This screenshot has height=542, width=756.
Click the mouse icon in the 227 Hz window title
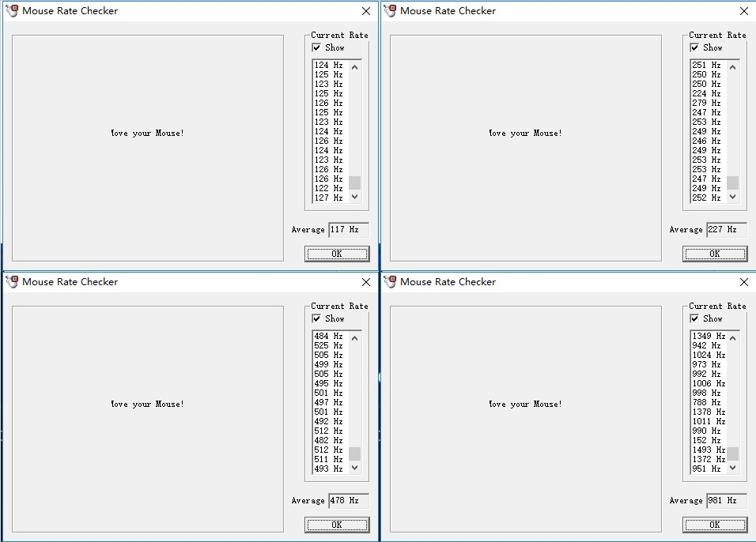[x=390, y=10]
